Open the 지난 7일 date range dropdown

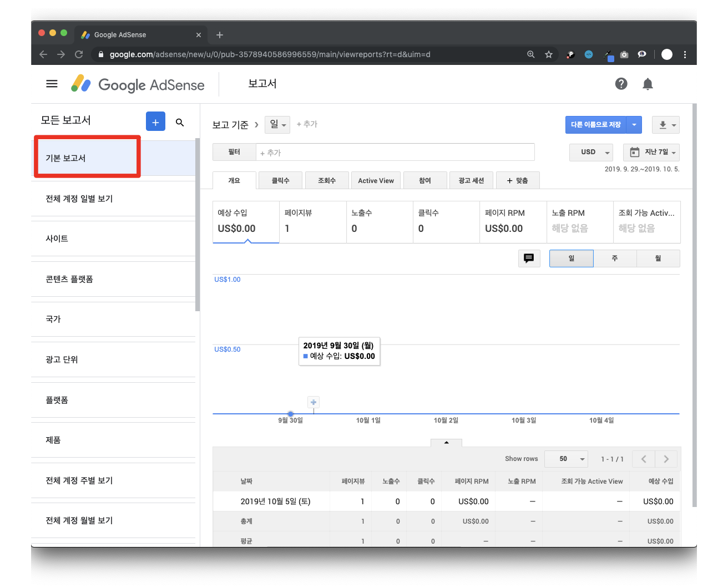651,152
